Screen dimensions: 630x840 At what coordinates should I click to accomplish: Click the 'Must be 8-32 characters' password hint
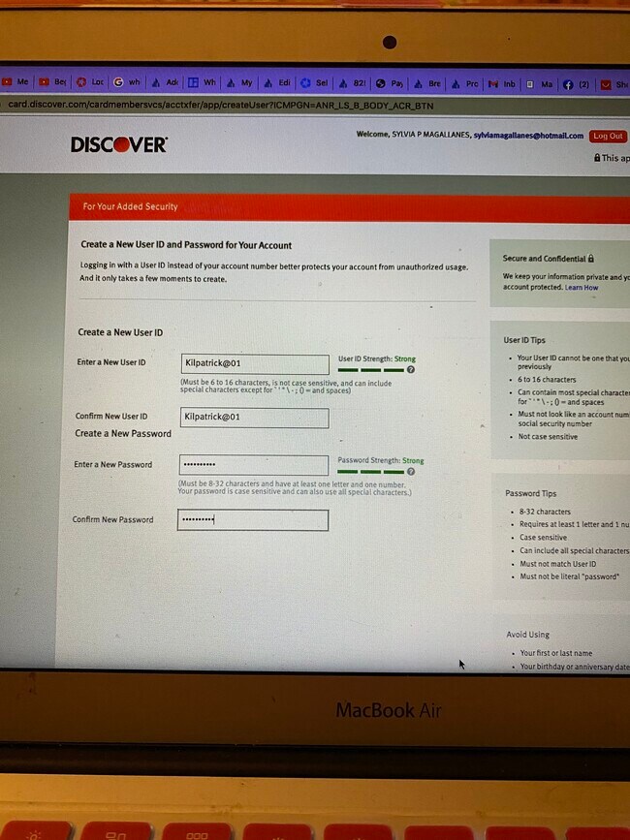coord(295,487)
